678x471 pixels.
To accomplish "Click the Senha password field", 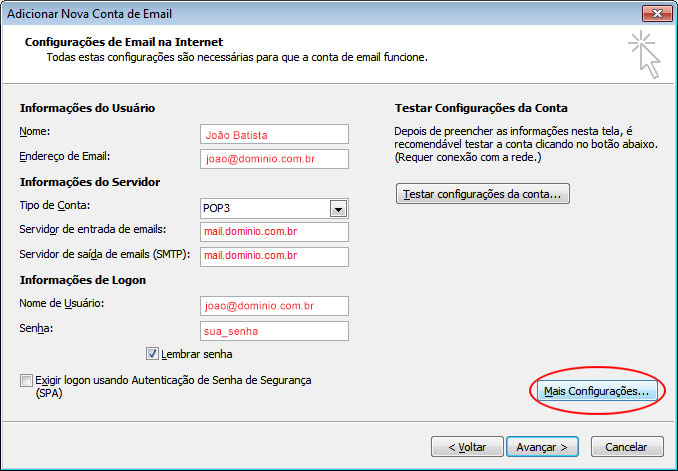I will [x=274, y=331].
